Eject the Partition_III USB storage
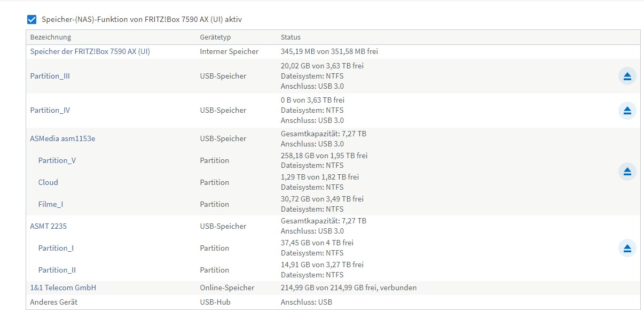 pos(627,76)
